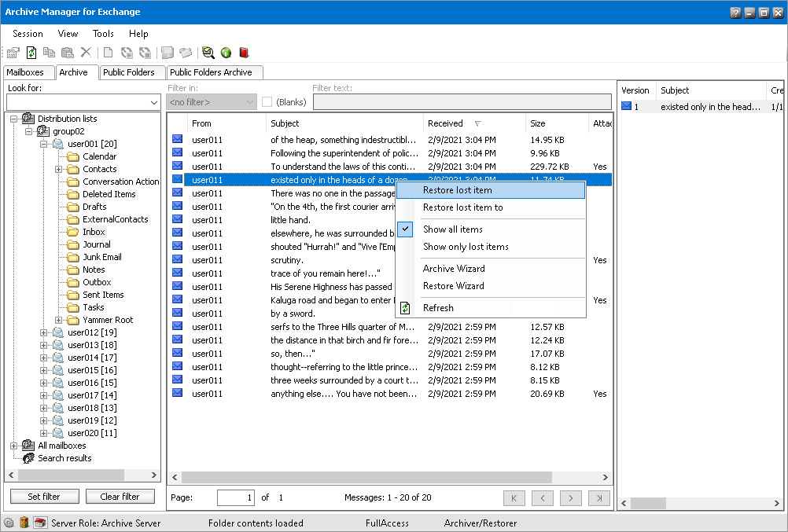The height and width of the screenshot is (532, 788).
Task: Click the traffic light status bar icon
Action: (24, 523)
